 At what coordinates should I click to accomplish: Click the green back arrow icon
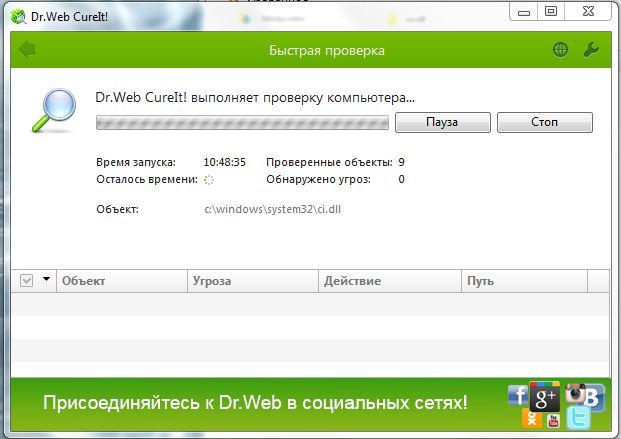(x=26, y=50)
